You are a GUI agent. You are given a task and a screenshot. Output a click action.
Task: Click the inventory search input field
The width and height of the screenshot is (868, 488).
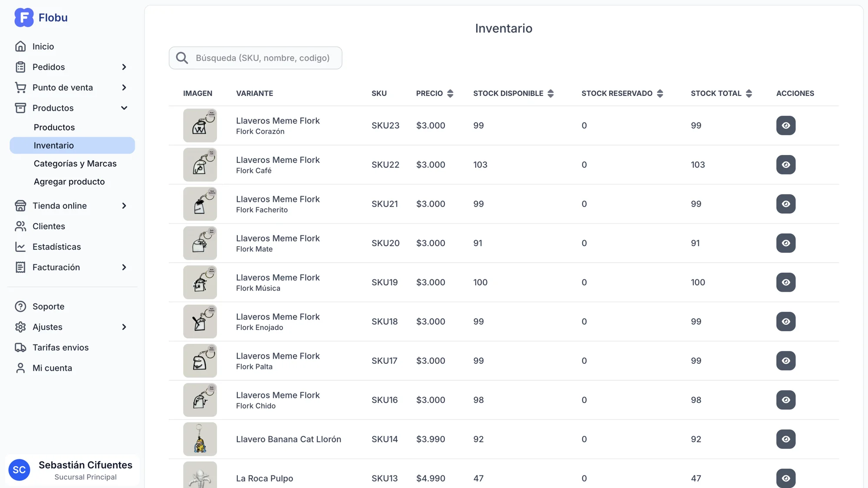pos(263,58)
